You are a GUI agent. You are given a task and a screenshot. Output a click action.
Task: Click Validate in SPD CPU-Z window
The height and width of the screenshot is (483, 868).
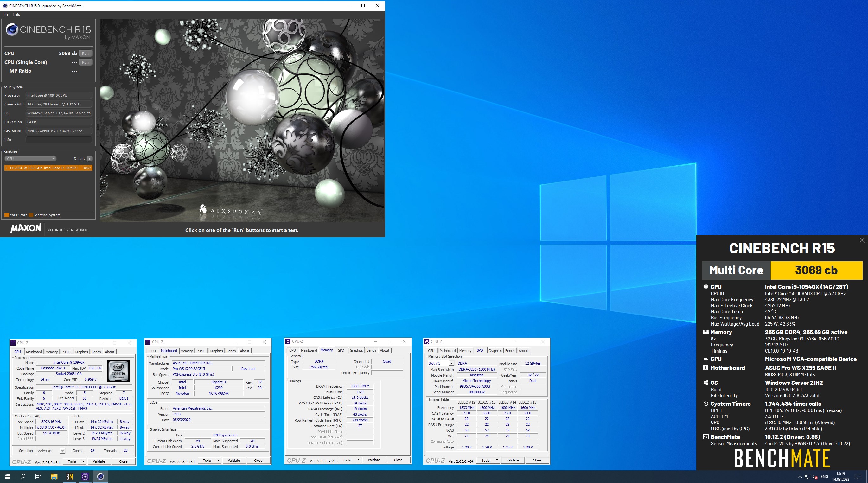tap(513, 460)
